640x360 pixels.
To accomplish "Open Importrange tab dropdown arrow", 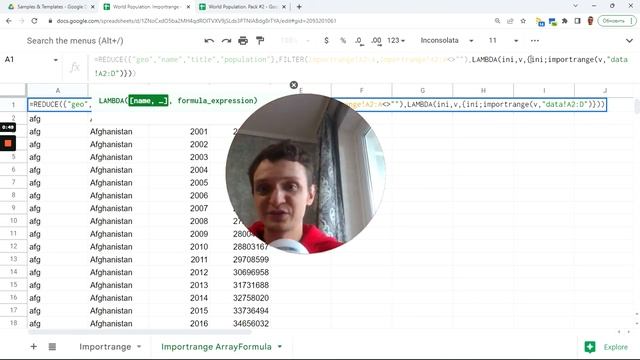I will (139, 347).
